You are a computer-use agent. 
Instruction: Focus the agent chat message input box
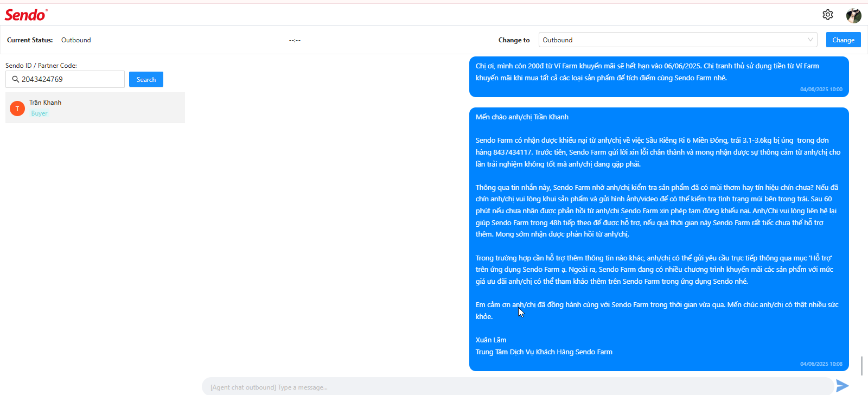click(518, 387)
